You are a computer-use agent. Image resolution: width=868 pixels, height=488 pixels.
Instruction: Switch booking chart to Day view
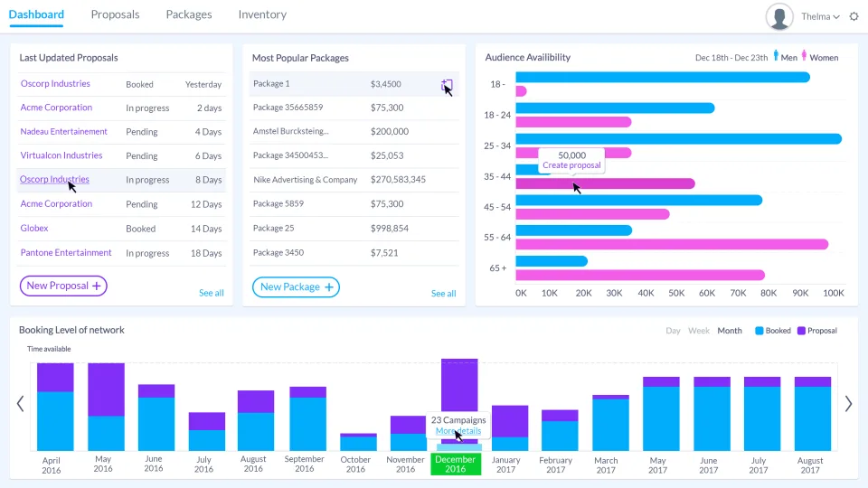point(673,331)
